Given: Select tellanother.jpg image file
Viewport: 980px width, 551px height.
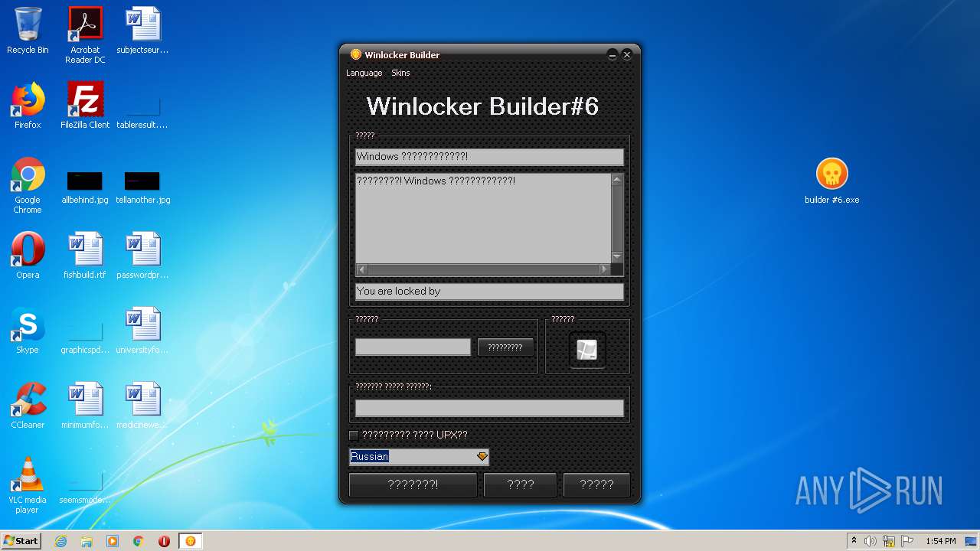Looking at the screenshot, I should 142,187.
